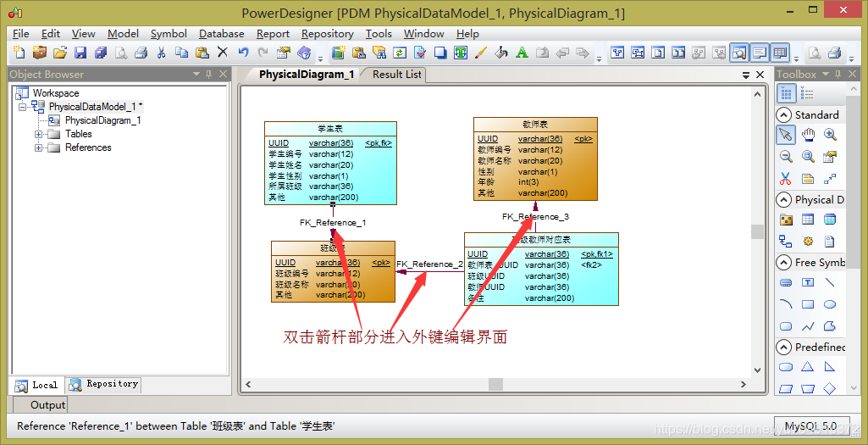Select the Zoom Out tool

786,157
